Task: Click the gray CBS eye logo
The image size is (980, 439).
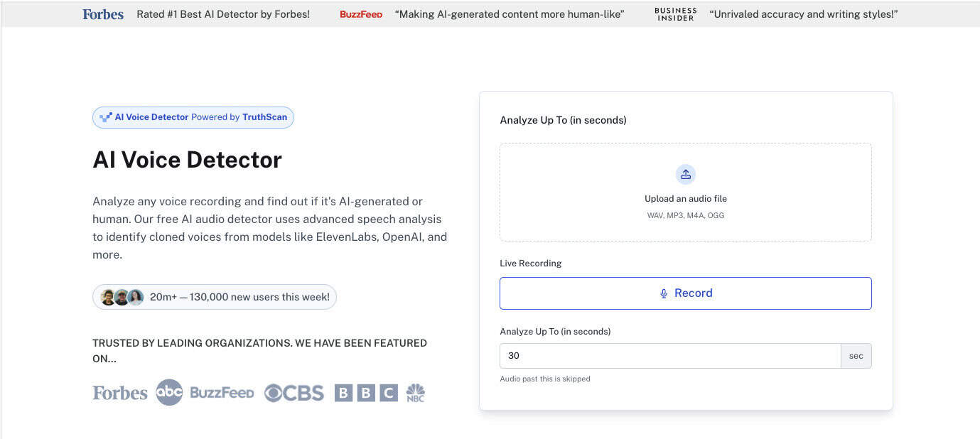Action: click(294, 393)
